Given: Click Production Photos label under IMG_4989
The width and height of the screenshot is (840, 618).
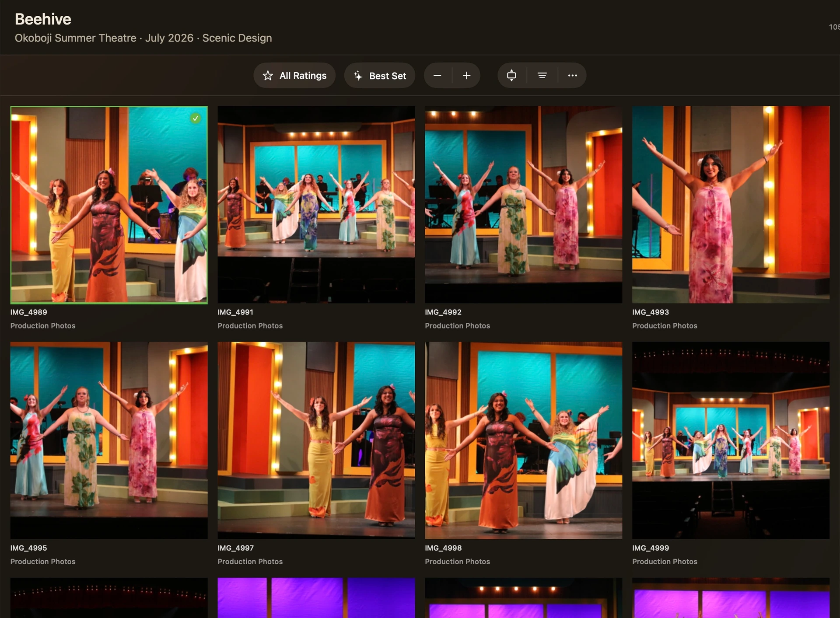Looking at the screenshot, I should tap(43, 326).
